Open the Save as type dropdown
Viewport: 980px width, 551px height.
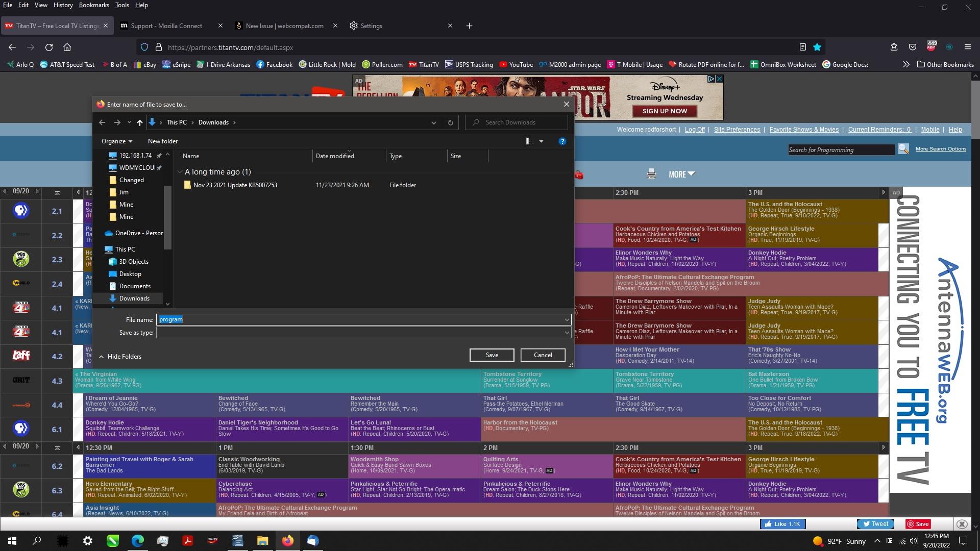click(566, 332)
